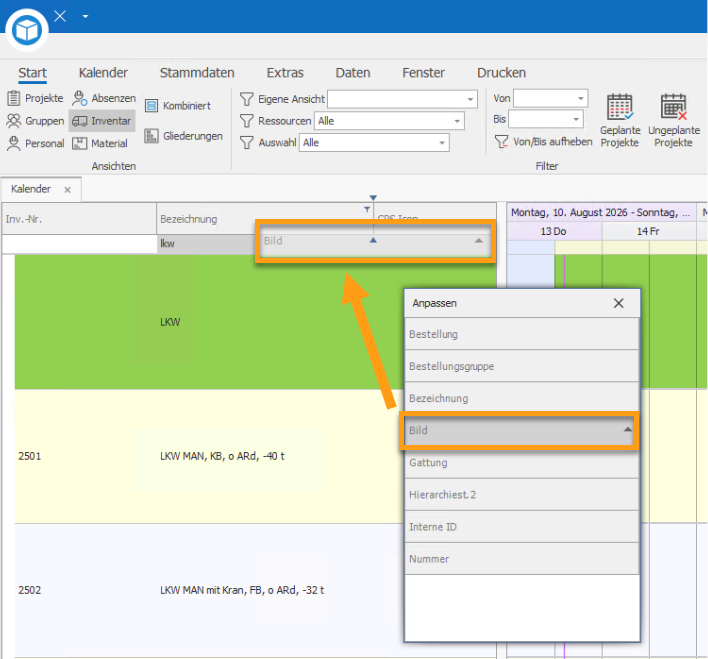The height and width of the screenshot is (659, 708).
Task: Click the lkw filter text field
Action: coord(207,244)
